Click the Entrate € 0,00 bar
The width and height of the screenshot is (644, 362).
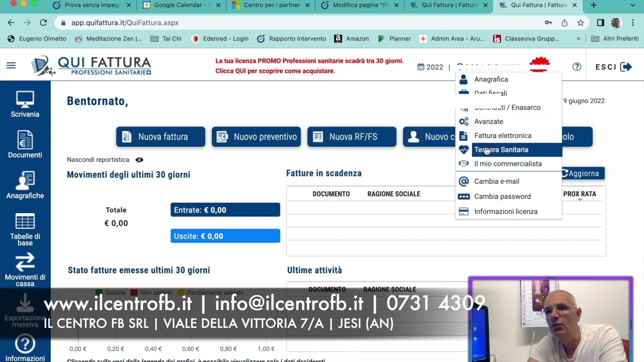pyautogui.click(x=225, y=210)
